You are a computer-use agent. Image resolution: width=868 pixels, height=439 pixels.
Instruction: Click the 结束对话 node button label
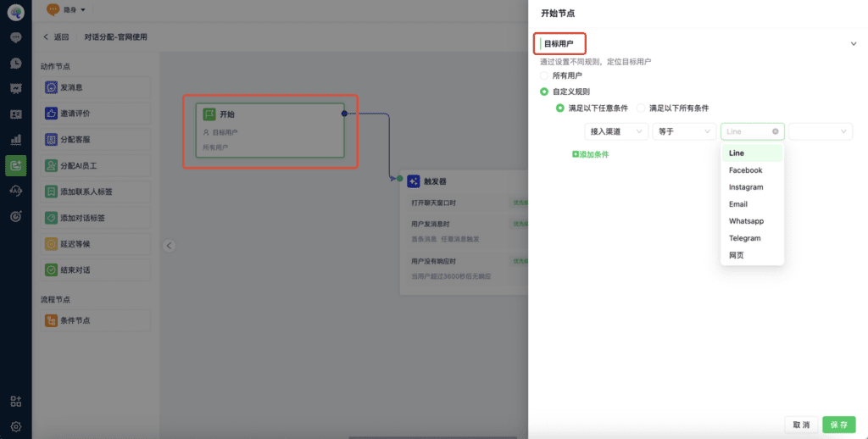75,270
